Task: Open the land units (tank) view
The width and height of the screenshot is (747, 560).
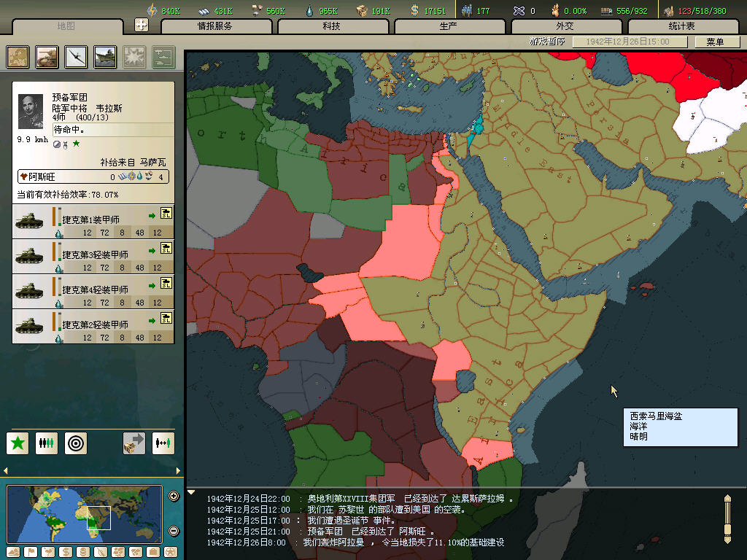Action: (47, 57)
